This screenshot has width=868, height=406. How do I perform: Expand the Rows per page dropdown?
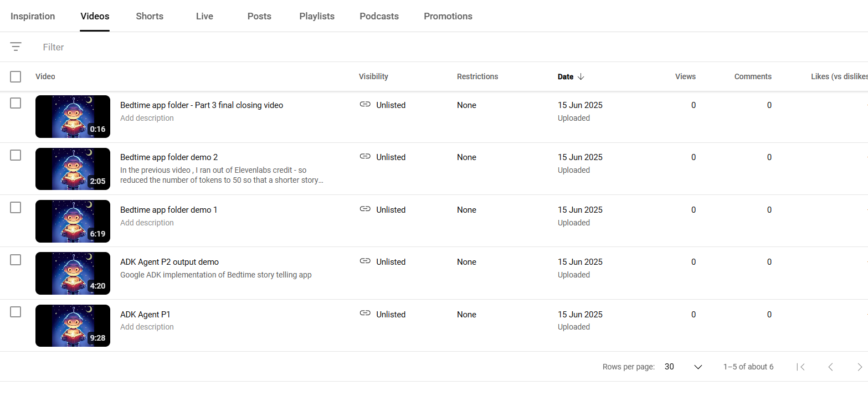tap(684, 367)
